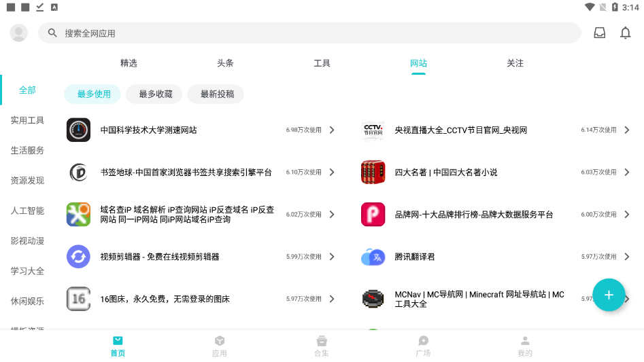Tap the MCNav compass icon
Viewport: 644px width, 362px height.
373,299
